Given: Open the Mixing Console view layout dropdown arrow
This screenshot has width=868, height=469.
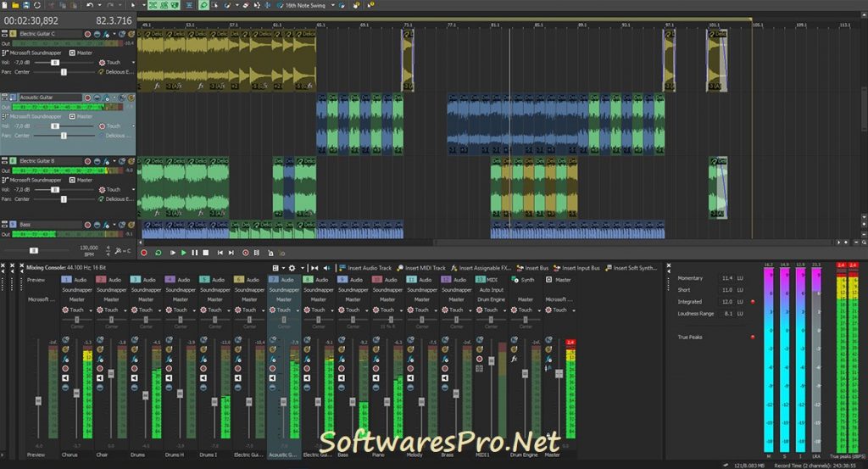Looking at the screenshot, I should (283, 268).
